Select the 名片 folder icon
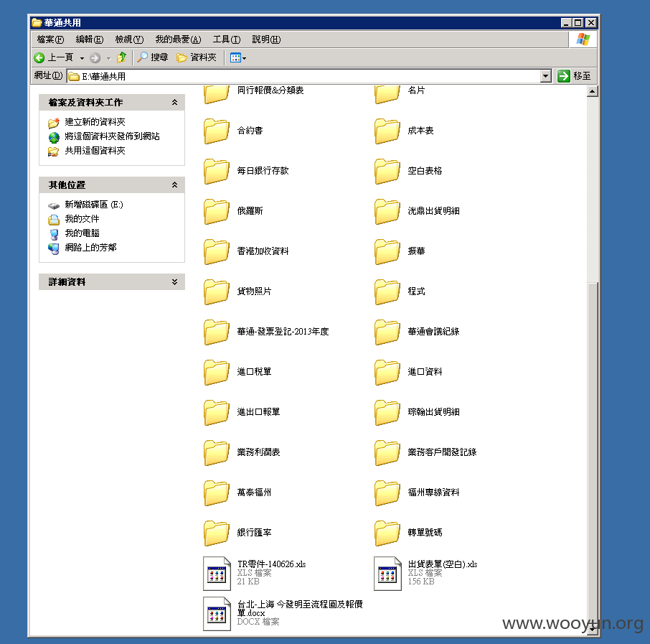Viewport: 650px width, 644px height. pos(387,94)
